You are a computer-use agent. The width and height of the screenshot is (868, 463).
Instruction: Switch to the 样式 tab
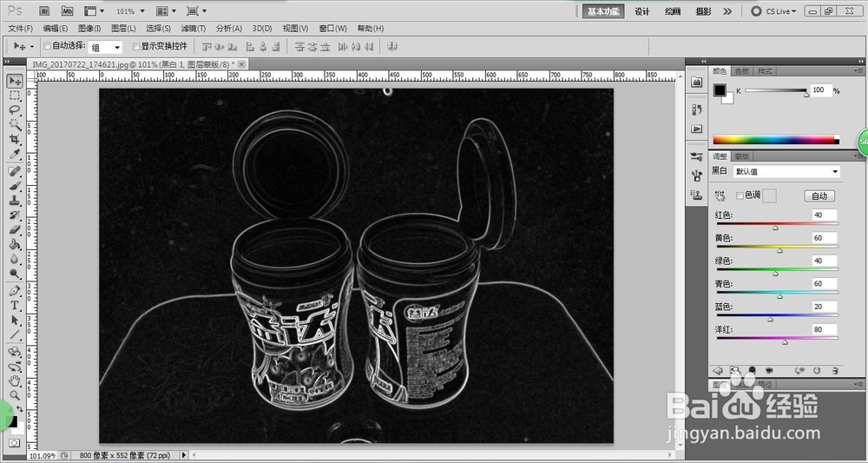click(x=765, y=71)
